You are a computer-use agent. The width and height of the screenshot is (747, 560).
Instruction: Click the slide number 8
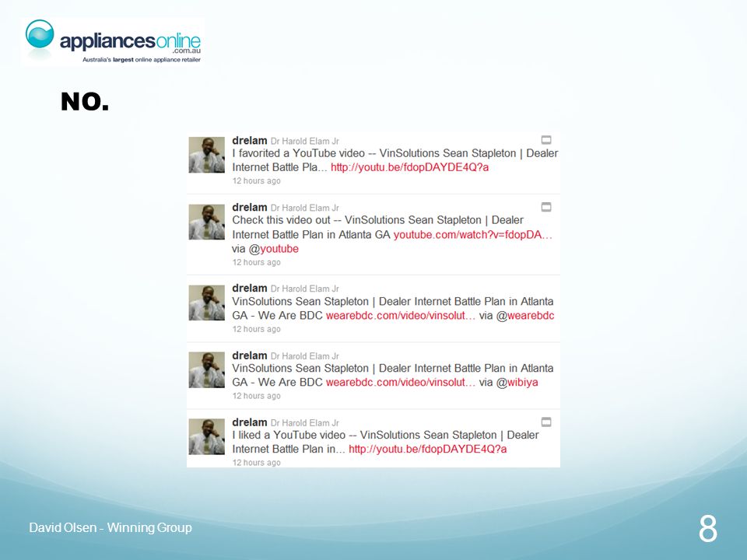[708, 529]
